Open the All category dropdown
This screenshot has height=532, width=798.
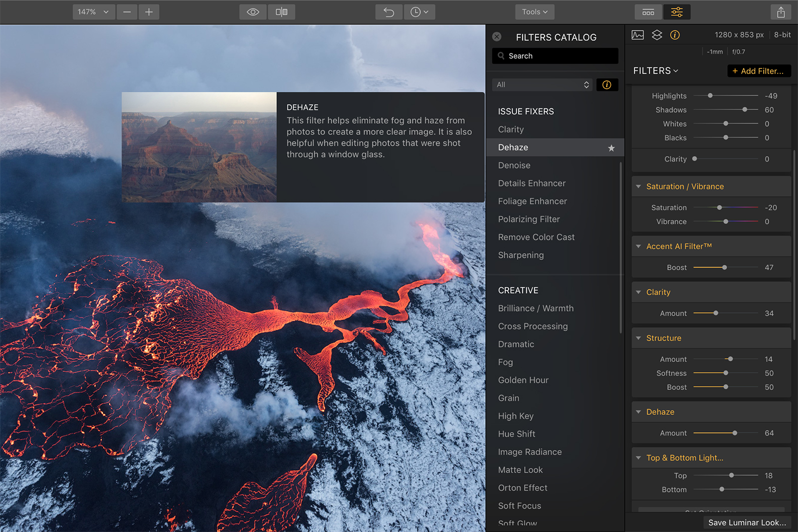pos(543,85)
